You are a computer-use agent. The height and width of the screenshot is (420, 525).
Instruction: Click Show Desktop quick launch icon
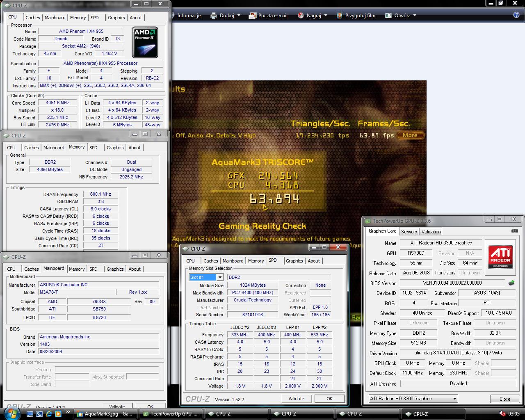[x=31, y=414]
